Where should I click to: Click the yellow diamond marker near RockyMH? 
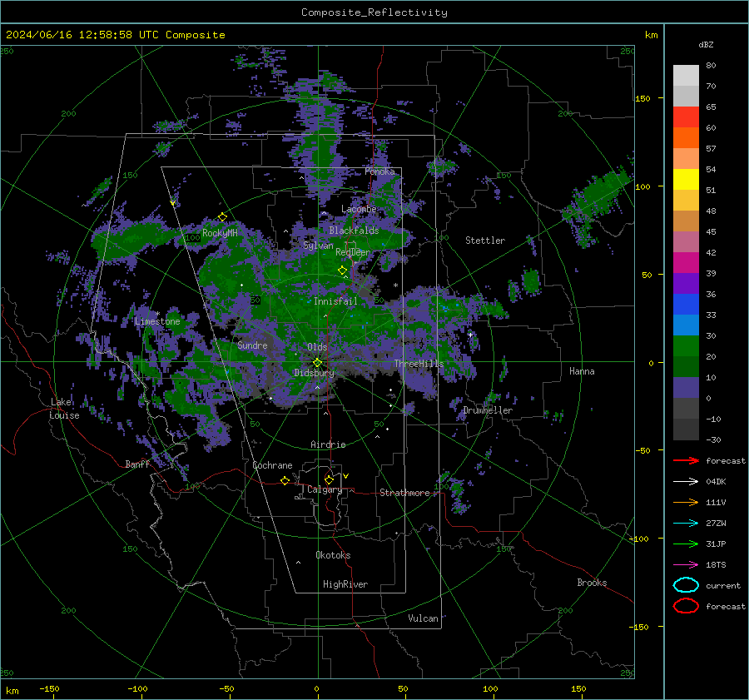(222, 217)
